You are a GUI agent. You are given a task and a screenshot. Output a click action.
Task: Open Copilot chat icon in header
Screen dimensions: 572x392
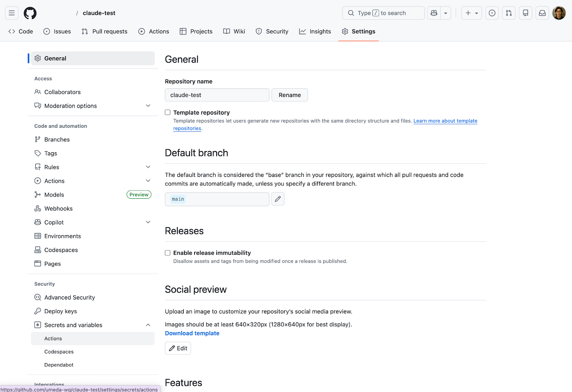tap(434, 13)
